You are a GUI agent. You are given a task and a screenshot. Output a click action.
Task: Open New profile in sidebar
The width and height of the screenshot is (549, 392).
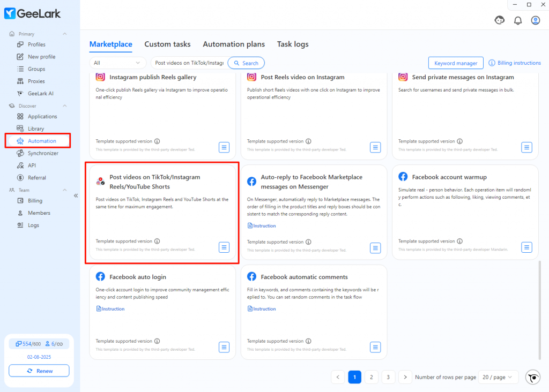pos(41,57)
